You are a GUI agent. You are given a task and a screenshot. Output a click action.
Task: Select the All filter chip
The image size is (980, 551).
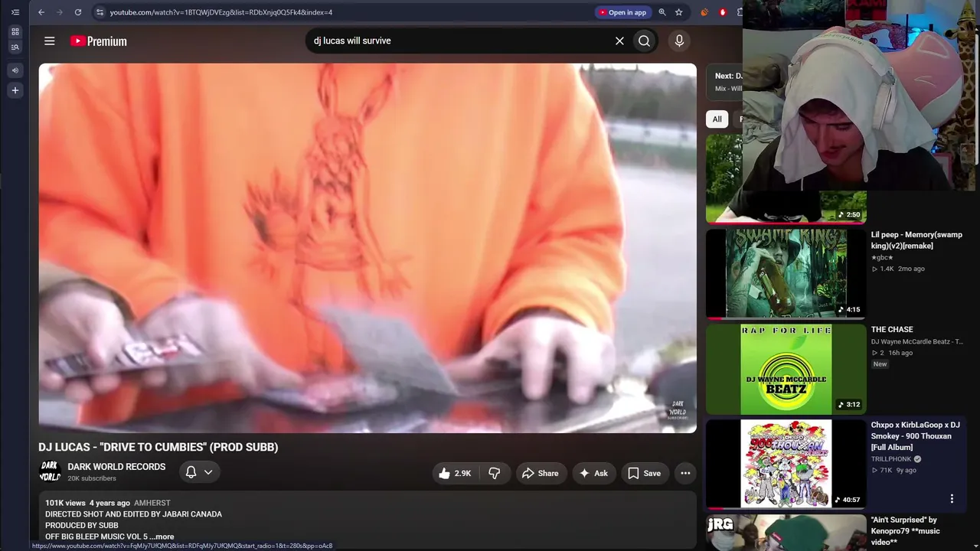(x=717, y=119)
